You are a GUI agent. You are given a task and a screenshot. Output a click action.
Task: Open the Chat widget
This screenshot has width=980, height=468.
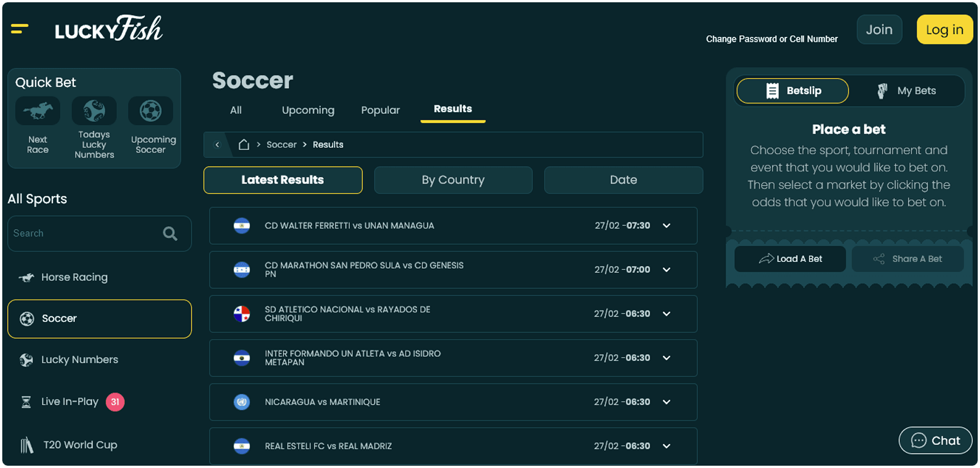(x=936, y=441)
